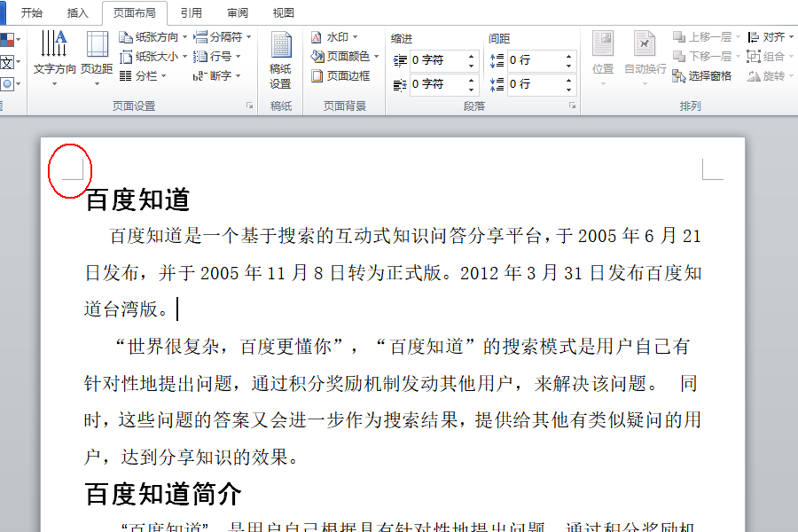Click the 水印 watermark icon
The image size is (798, 532).
(317, 37)
